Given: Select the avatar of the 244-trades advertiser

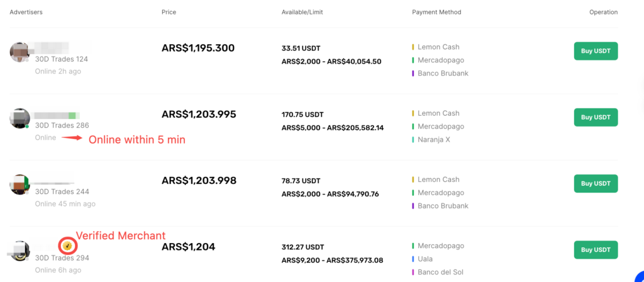Looking at the screenshot, I should (x=20, y=184).
